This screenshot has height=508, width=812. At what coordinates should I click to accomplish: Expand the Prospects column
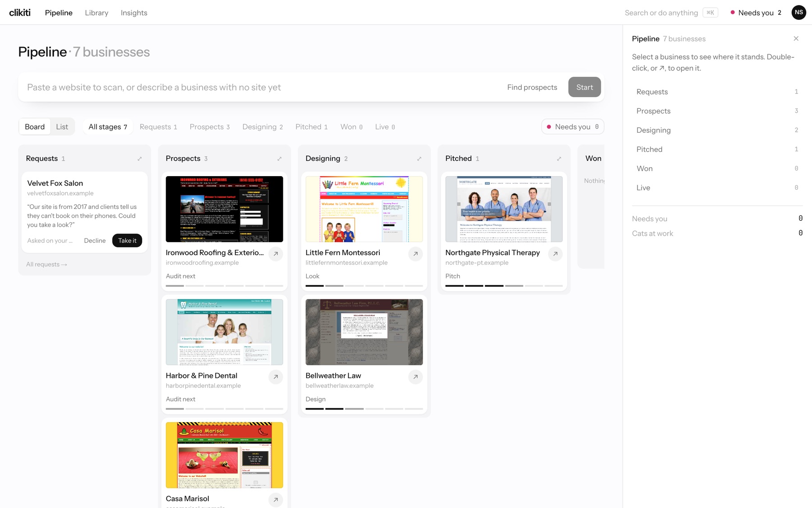pyautogui.click(x=279, y=158)
